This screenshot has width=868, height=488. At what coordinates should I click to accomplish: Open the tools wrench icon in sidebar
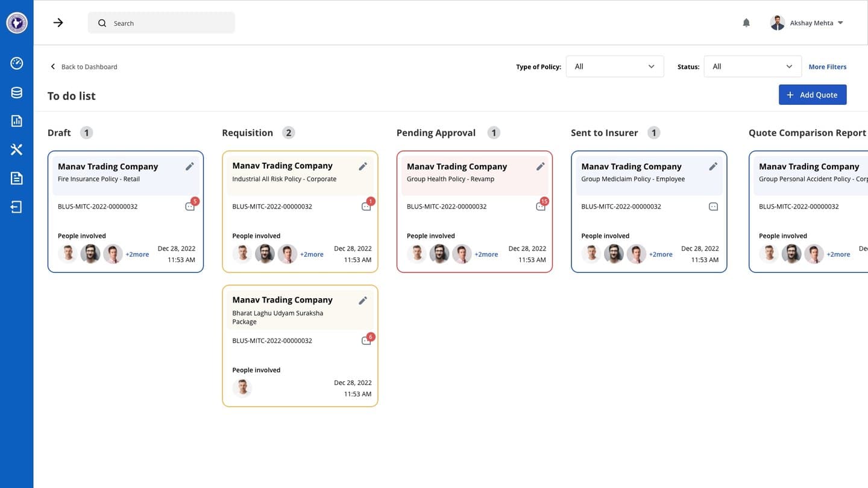pyautogui.click(x=17, y=149)
